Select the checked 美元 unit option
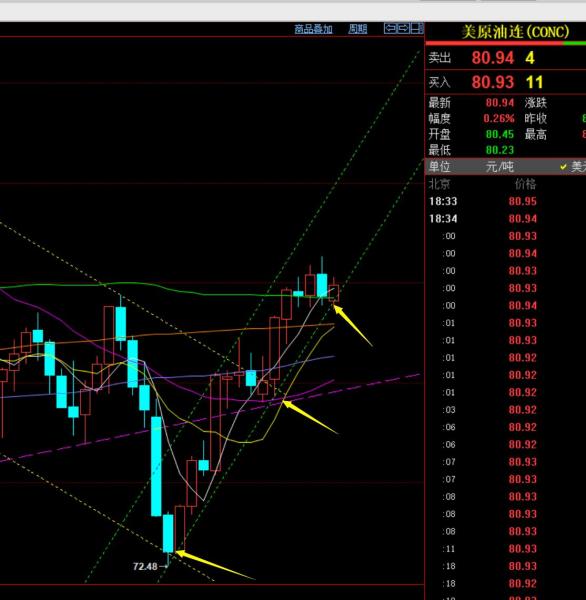Image resolution: width=586 pixels, height=600 pixels. [573, 167]
